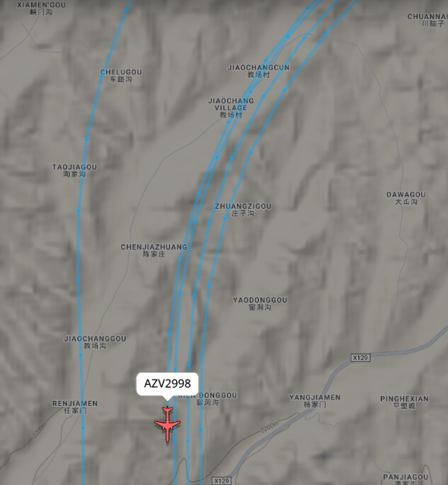
Task: Click the Panjiagou place label
Action: tap(405, 479)
